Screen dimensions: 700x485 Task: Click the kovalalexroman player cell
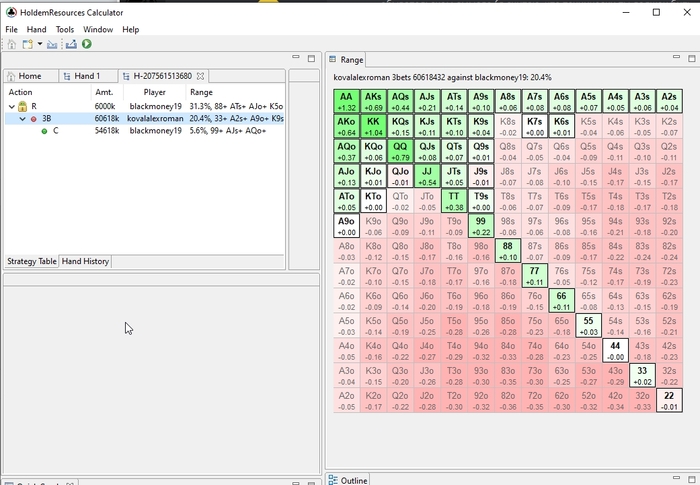click(x=155, y=119)
